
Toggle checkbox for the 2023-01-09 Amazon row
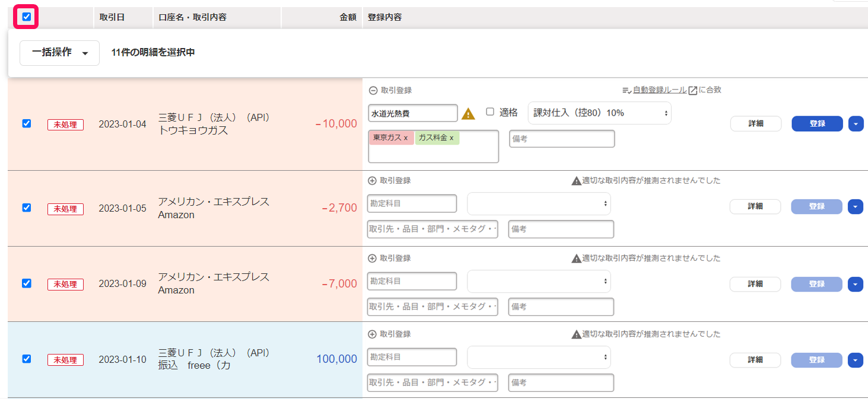point(27,283)
